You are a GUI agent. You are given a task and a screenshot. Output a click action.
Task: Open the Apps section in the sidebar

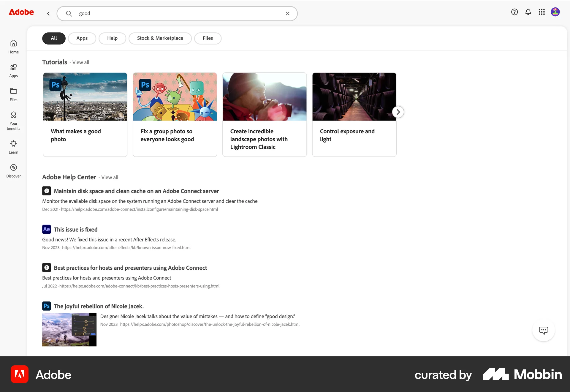click(13, 71)
